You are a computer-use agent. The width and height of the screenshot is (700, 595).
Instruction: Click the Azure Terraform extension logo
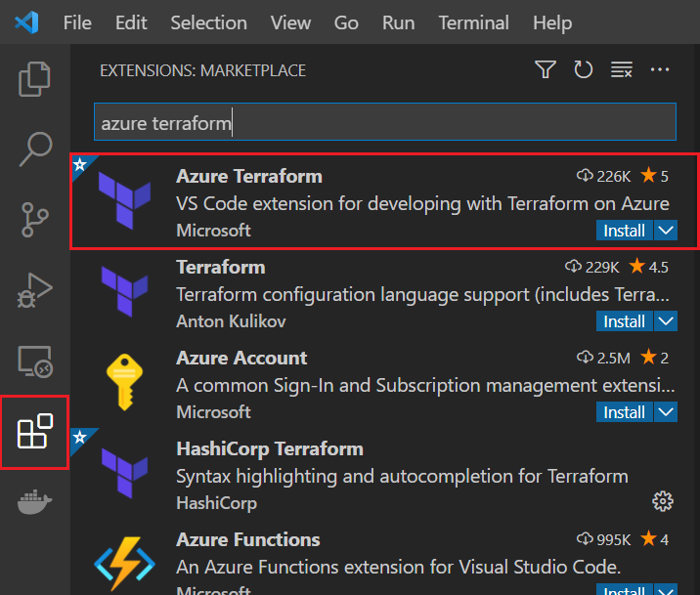(124, 200)
